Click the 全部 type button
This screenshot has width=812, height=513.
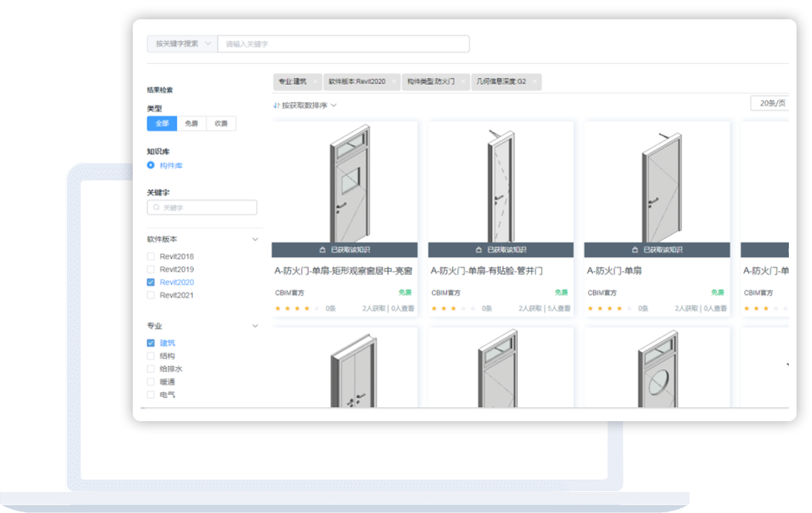[162, 123]
